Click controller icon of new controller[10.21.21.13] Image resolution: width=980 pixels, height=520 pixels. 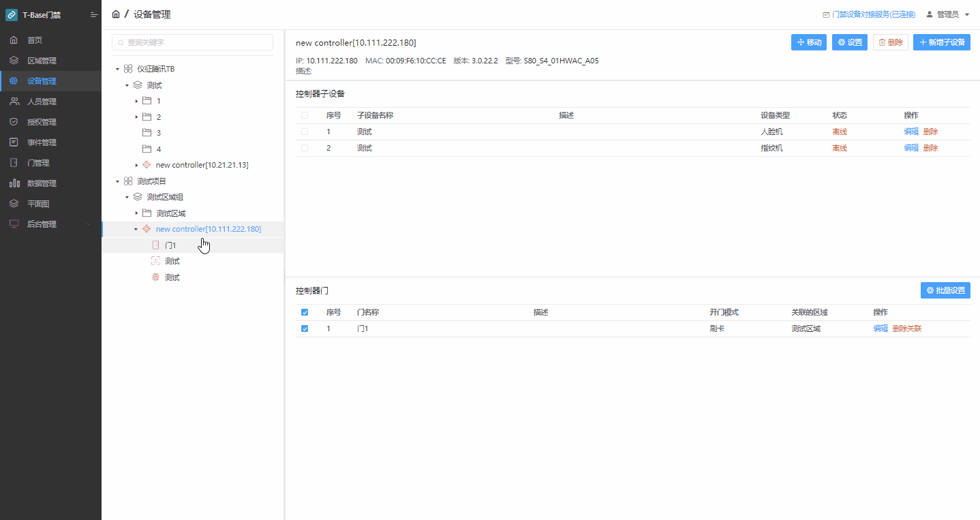[x=147, y=165]
